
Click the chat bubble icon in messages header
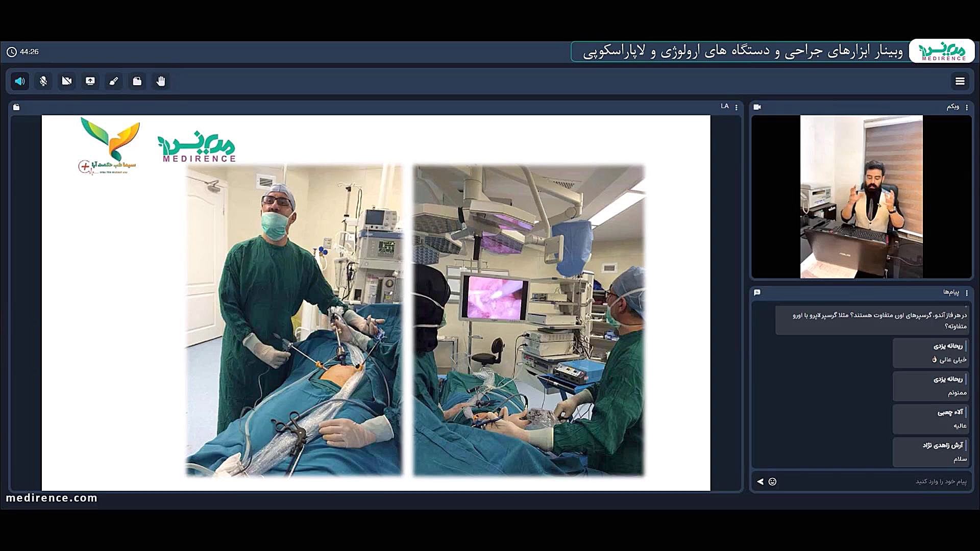(x=757, y=292)
